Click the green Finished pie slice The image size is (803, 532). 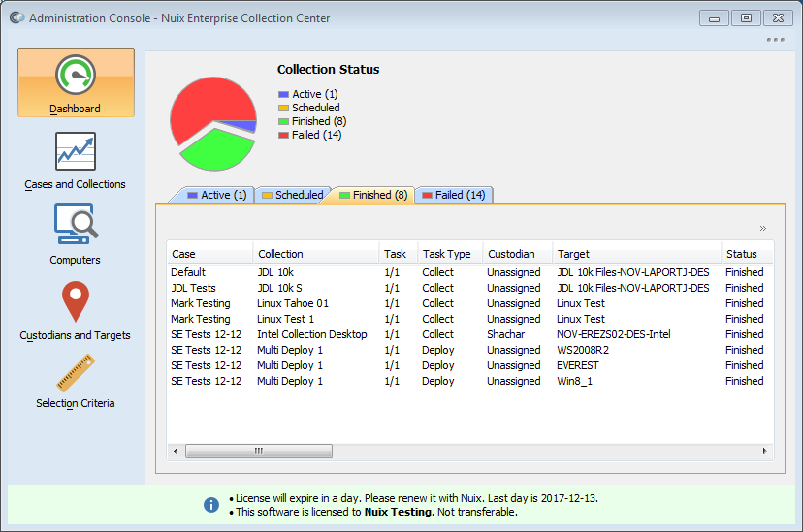click(218, 150)
